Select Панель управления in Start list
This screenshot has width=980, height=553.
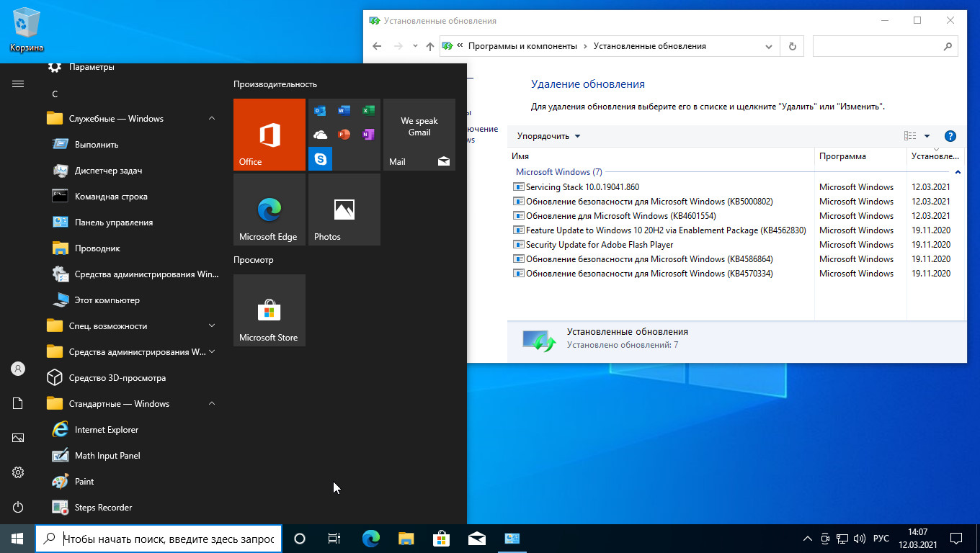tap(113, 222)
